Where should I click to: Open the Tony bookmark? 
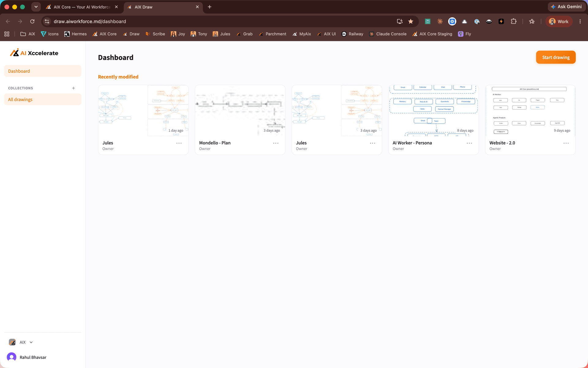click(x=199, y=34)
